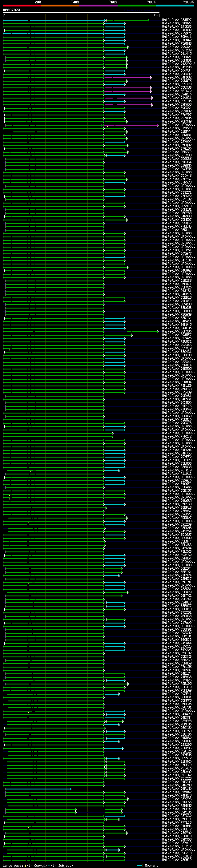Click the query end position 369
The width and height of the screenshot is (197, 868).
[155, 15]
